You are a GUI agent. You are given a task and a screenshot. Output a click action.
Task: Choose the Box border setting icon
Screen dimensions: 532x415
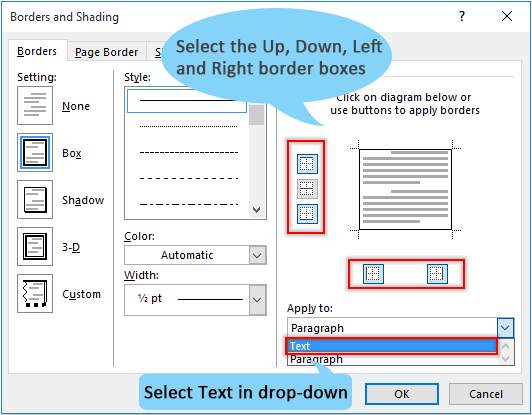pos(35,153)
